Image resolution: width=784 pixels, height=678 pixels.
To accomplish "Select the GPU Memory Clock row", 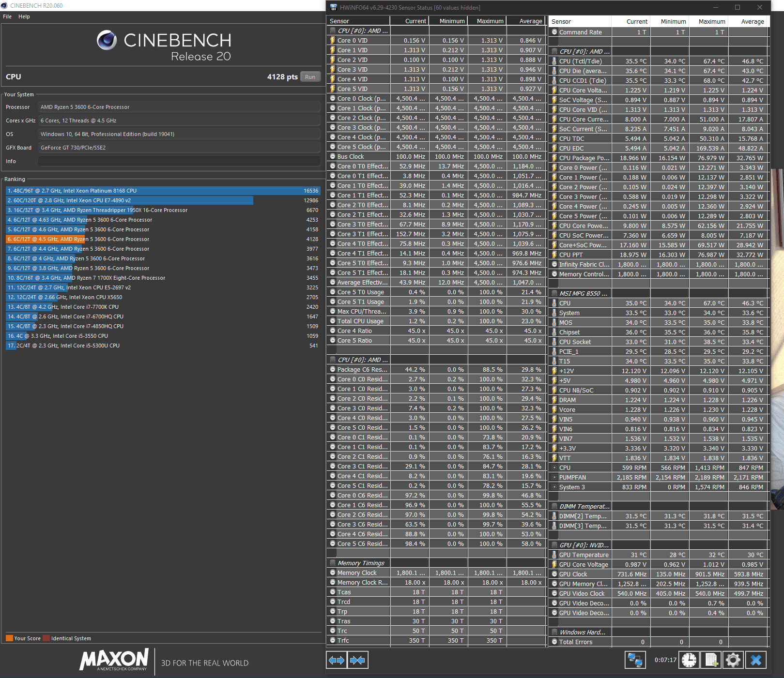I will [x=659, y=584].
